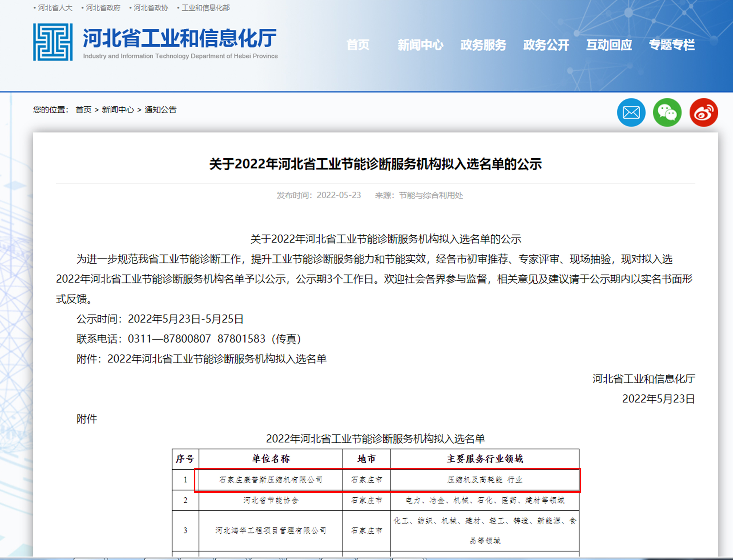Visit the 河北省政协 top link
This screenshot has width=733, height=560.
(151, 8)
